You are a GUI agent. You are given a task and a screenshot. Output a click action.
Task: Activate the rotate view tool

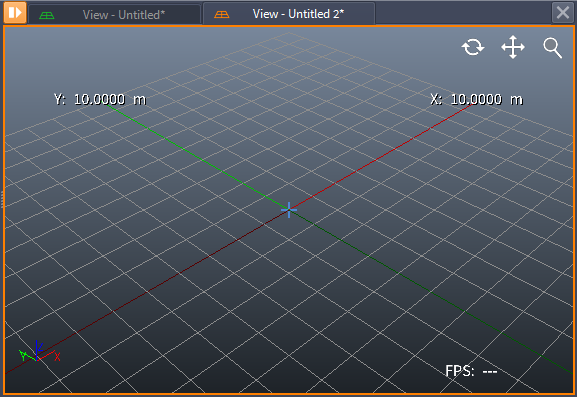[473, 47]
